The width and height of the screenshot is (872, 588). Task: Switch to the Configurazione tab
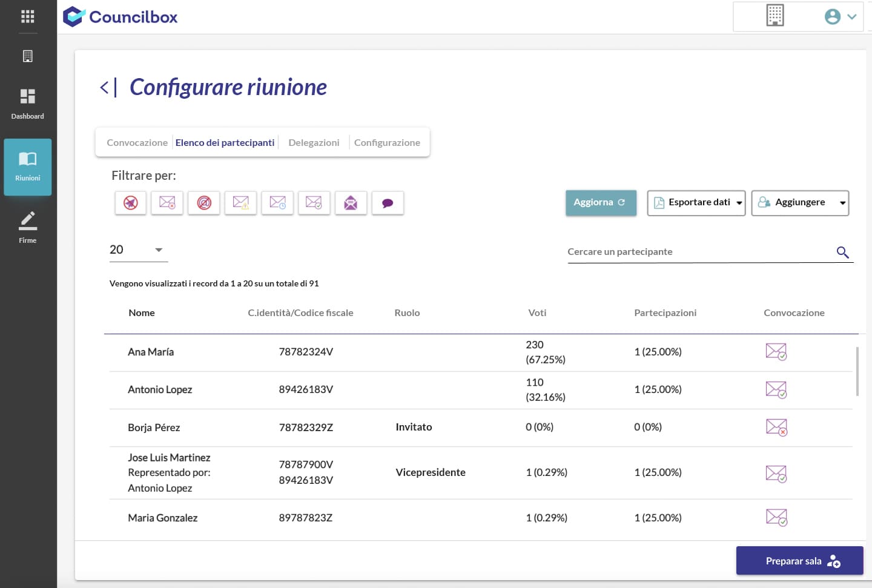[387, 143]
